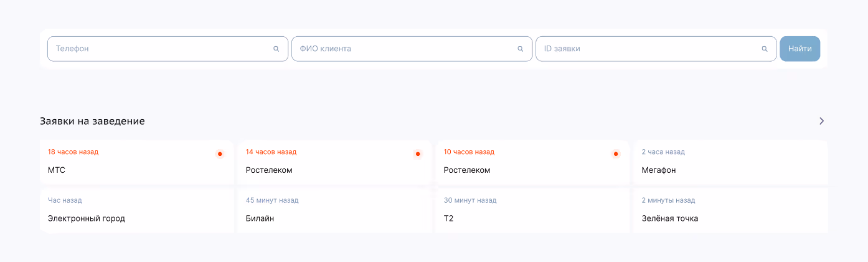Focus the ID заявки input field

656,49
